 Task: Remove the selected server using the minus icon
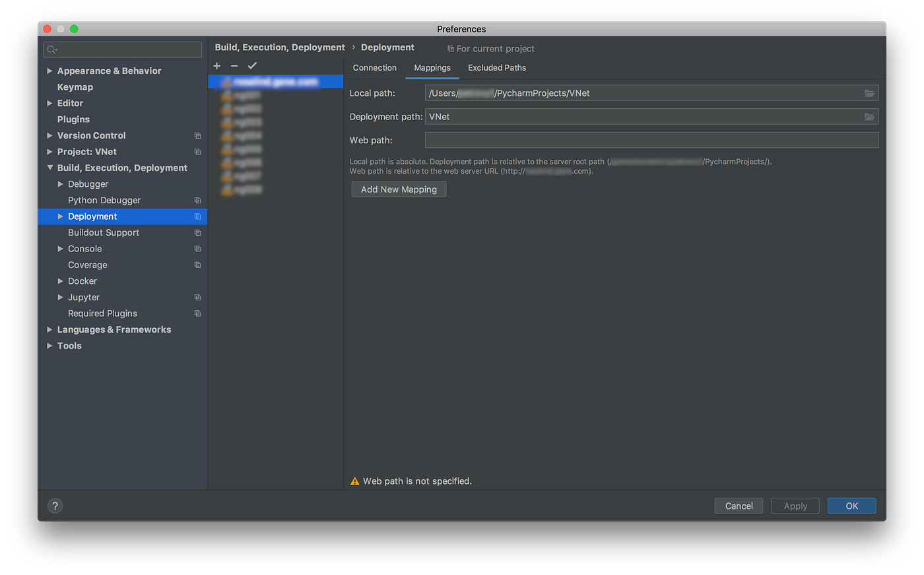point(234,65)
